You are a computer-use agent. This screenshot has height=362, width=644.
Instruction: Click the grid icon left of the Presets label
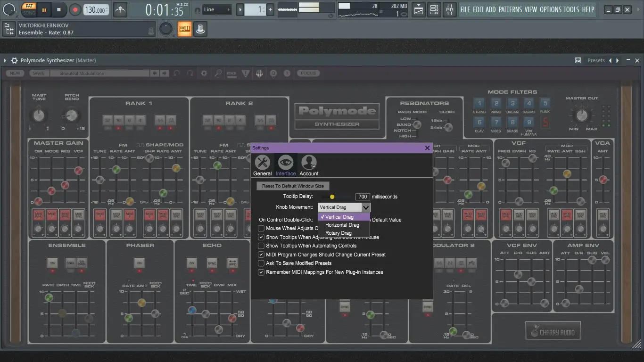[x=578, y=60]
